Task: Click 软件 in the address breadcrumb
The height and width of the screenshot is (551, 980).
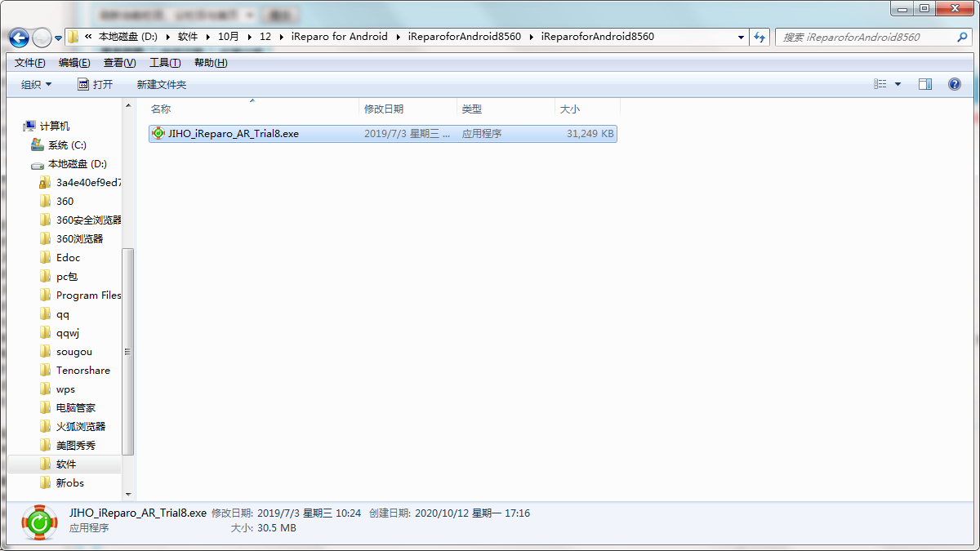Action: pyautogui.click(x=188, y=37)
